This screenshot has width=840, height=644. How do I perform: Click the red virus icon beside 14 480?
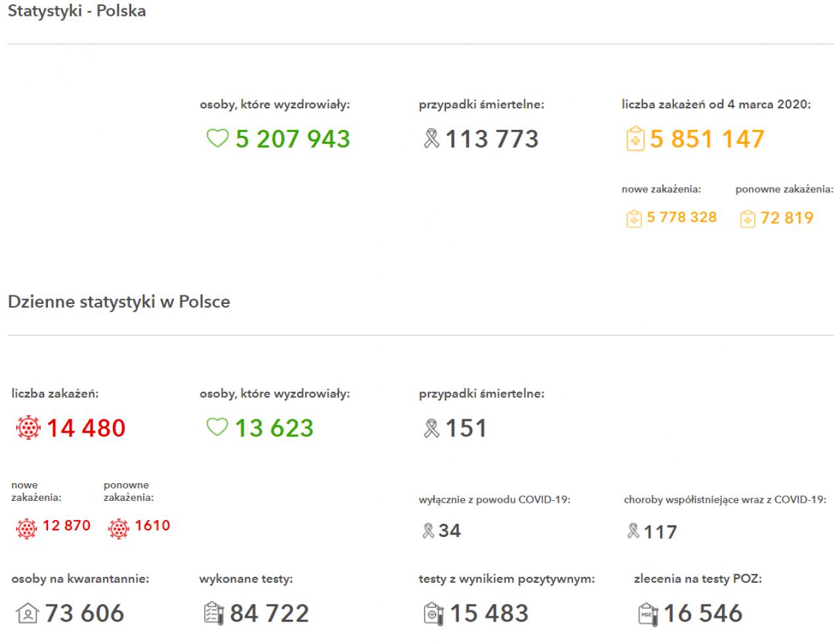[28, 428]
